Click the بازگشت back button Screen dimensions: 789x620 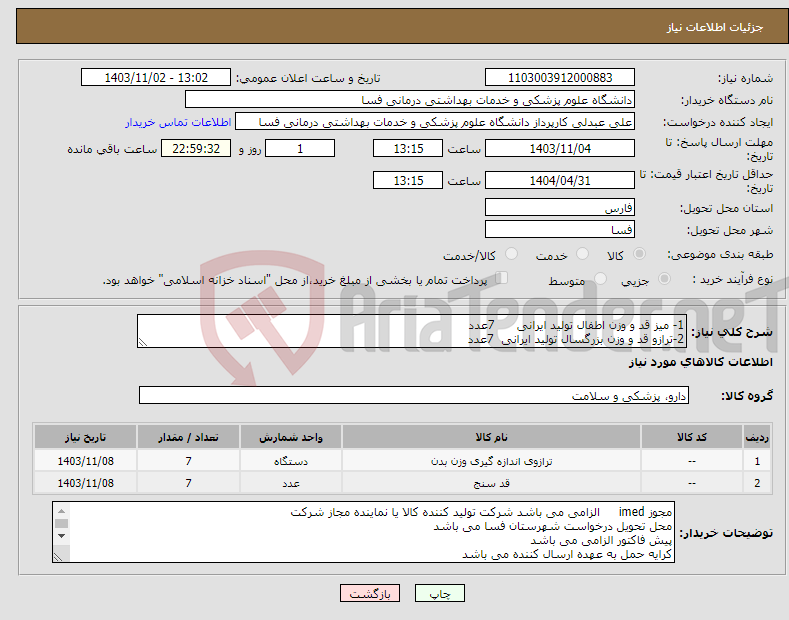pyautogui.click(x=370, y=593)
